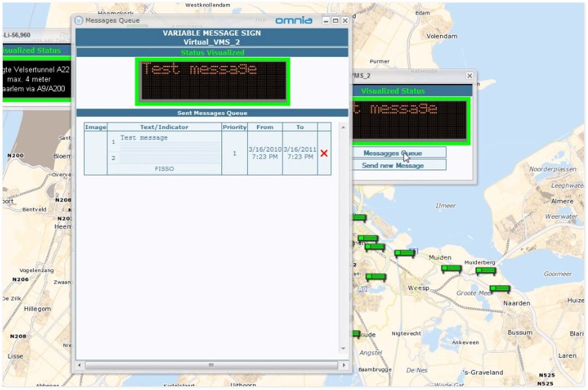588x390 pixels.
Task: Click the Send new Message button
Action: (x=399, y=166)
